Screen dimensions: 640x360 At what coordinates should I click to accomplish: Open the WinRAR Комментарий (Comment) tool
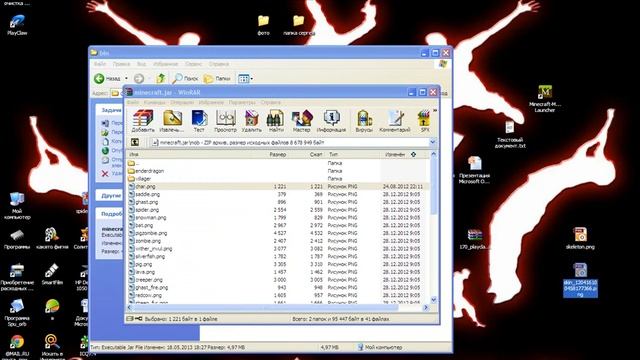click(x=395, y=121)
